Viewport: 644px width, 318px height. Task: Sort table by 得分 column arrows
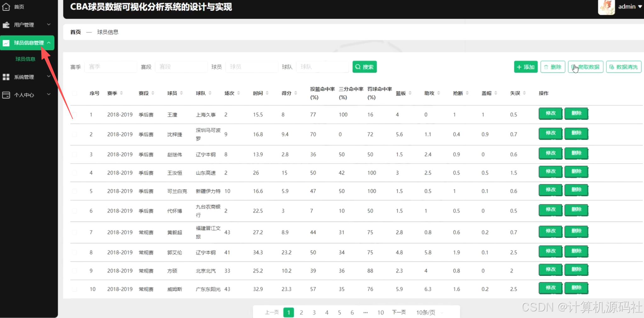click(x=296, y=93)
